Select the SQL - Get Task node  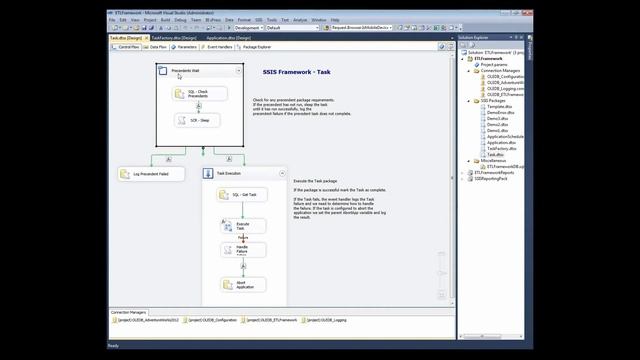coord(242,195)
